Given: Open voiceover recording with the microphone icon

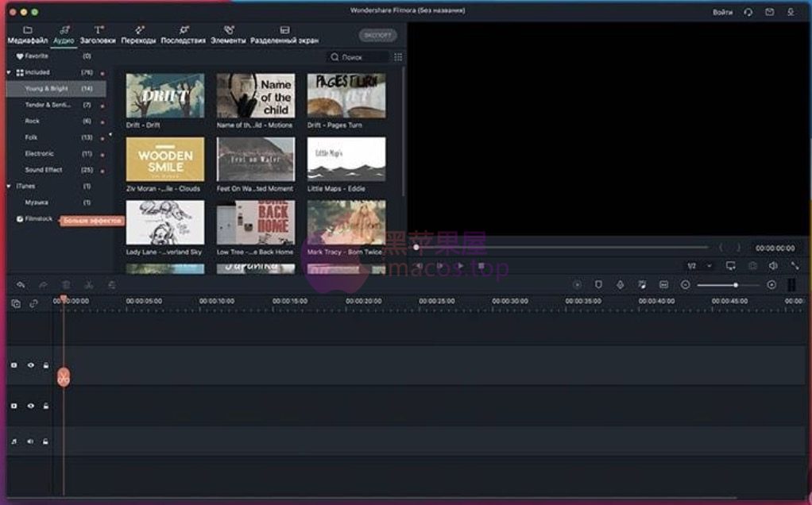Looking at the screenshot, I should click(620, 285).
